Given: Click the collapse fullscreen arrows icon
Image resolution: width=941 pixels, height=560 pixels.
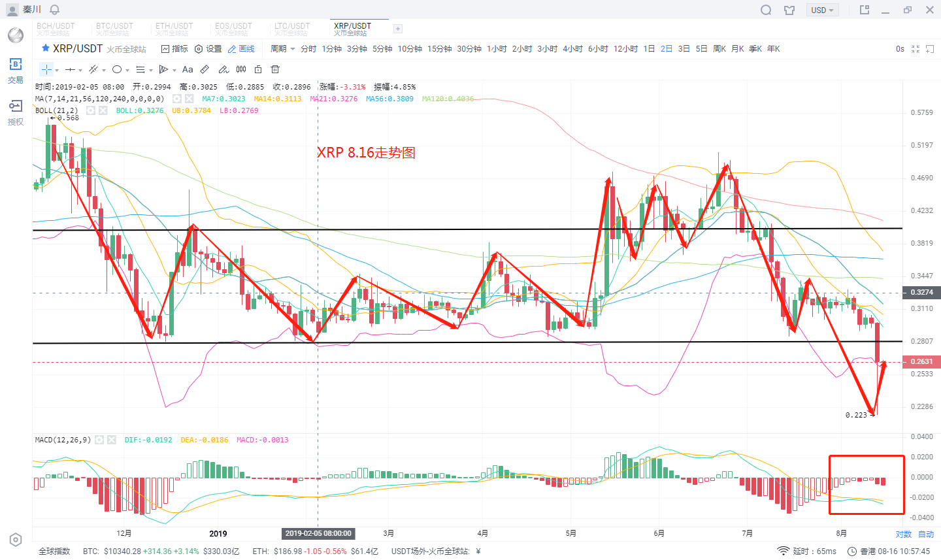Looking at the screenshot, I should coord(916,49).
